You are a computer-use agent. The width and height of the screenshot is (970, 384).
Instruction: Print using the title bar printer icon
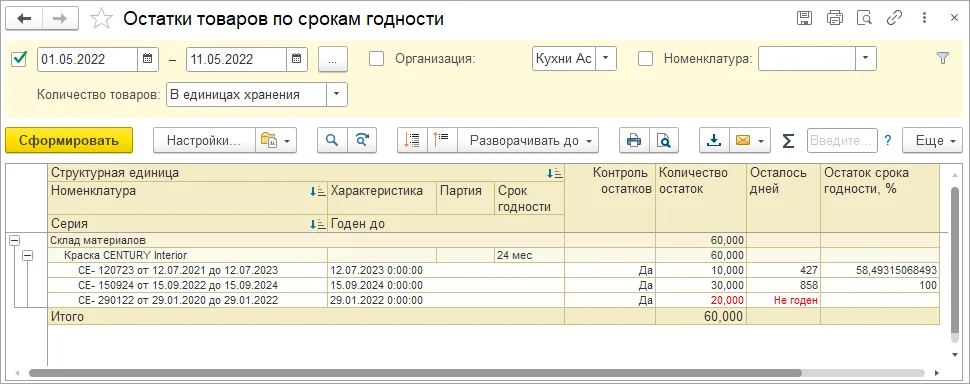[835, 18]
